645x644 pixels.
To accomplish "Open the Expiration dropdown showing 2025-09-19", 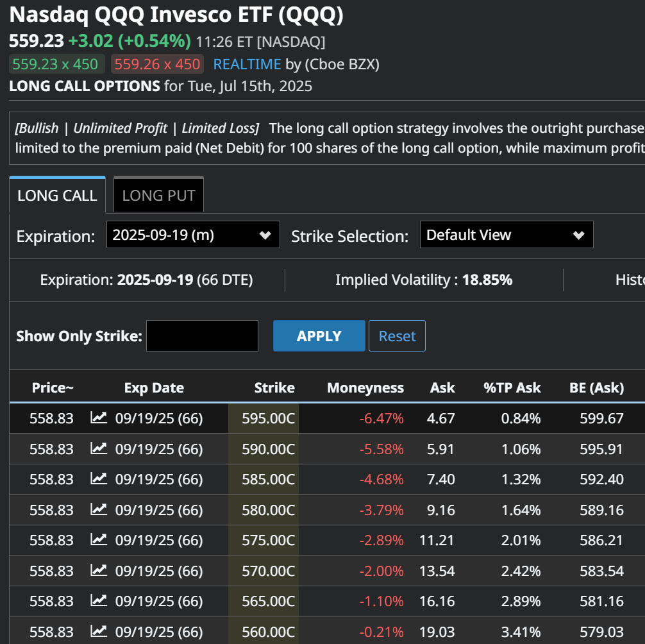I will tap(192, 234).
